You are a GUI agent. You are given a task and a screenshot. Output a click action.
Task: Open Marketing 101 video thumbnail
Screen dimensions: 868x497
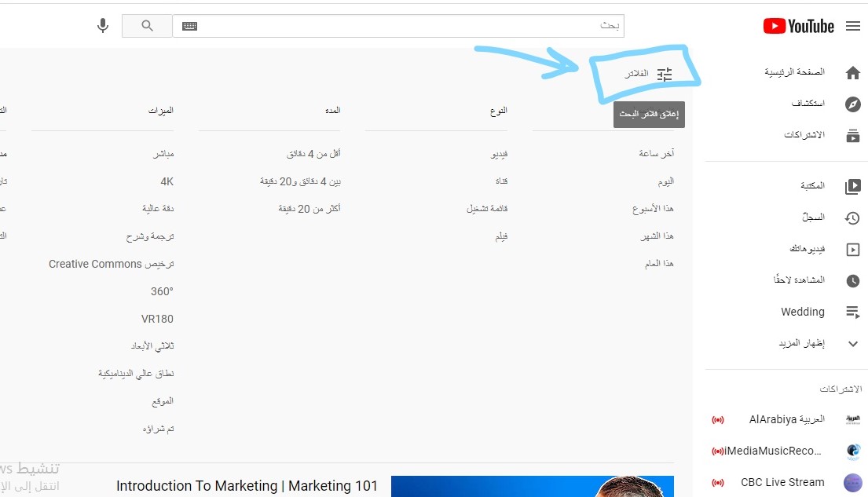(533, 486)
